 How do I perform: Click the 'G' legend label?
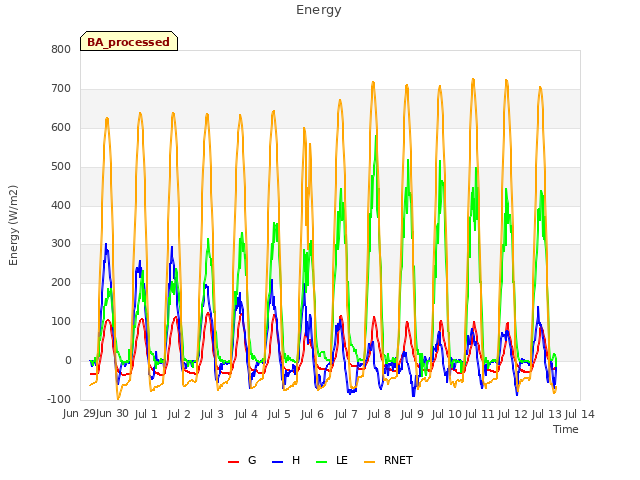click(x=252, y=460)
